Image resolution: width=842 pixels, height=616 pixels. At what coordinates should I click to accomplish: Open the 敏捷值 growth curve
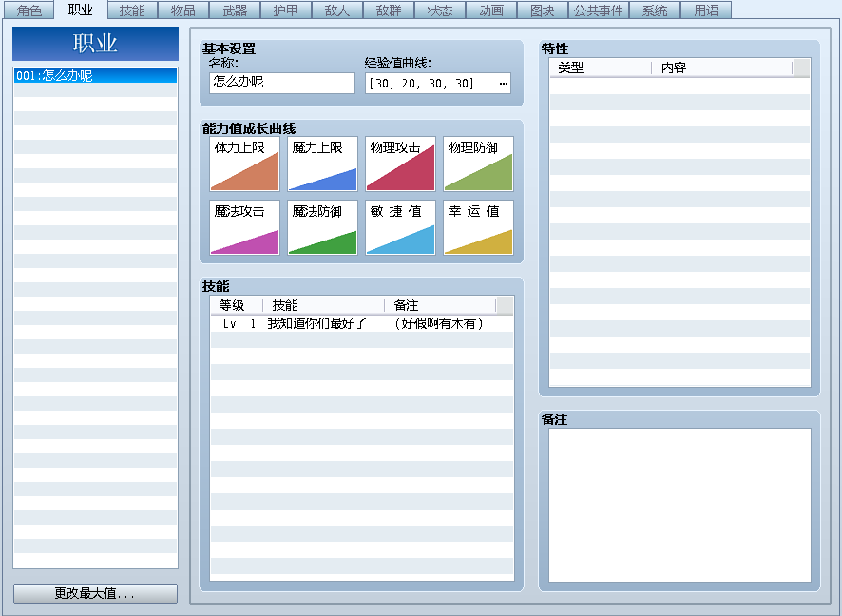click(x=400, y=228)
